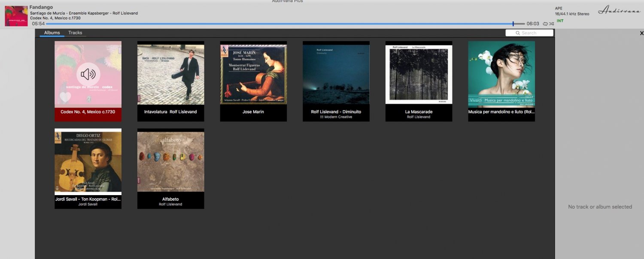Click the '!!! Modern Creative' subtitle text
Screen dimensions: 644x259
click(336, 117)
